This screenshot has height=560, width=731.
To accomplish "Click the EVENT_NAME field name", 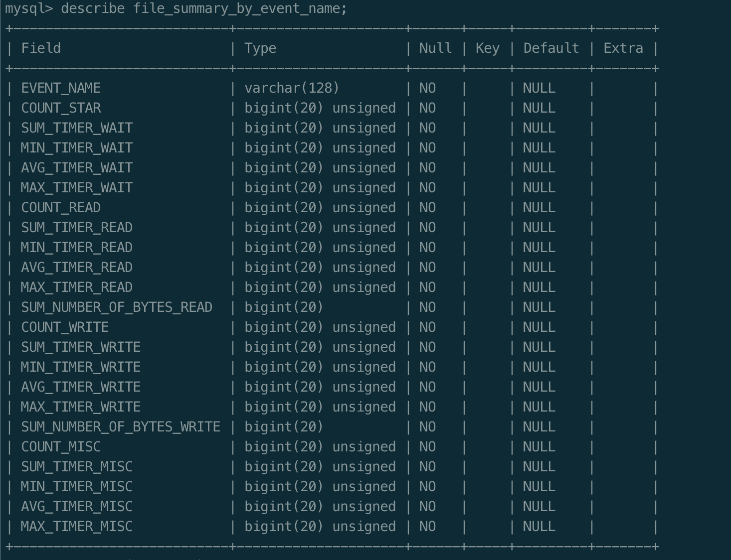I will click(61, 88).
